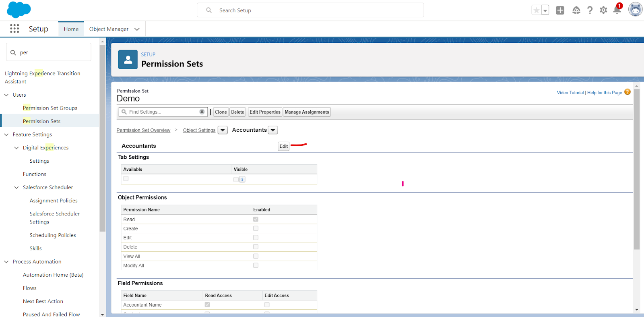
Task: Open the Object Manager tab dropdown
Action: pos(137,29)
